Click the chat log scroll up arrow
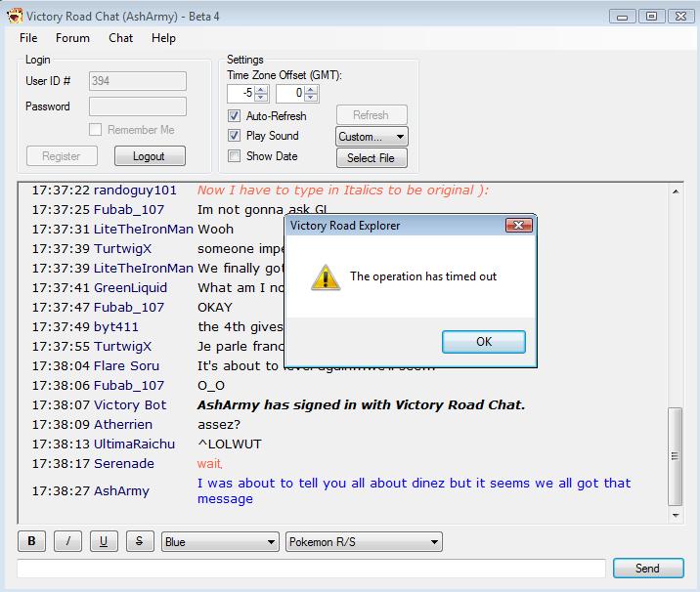This screenshot has width=700, height=592. click(x=675, y=191)
